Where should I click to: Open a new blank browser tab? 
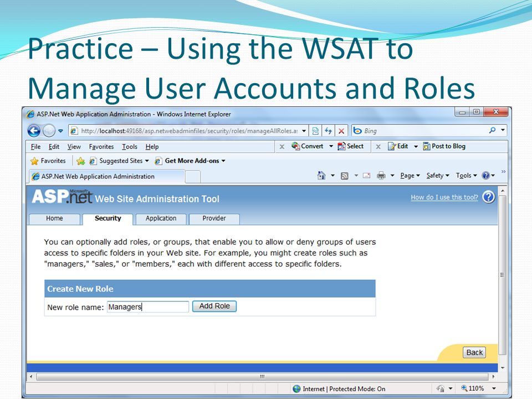193,177
